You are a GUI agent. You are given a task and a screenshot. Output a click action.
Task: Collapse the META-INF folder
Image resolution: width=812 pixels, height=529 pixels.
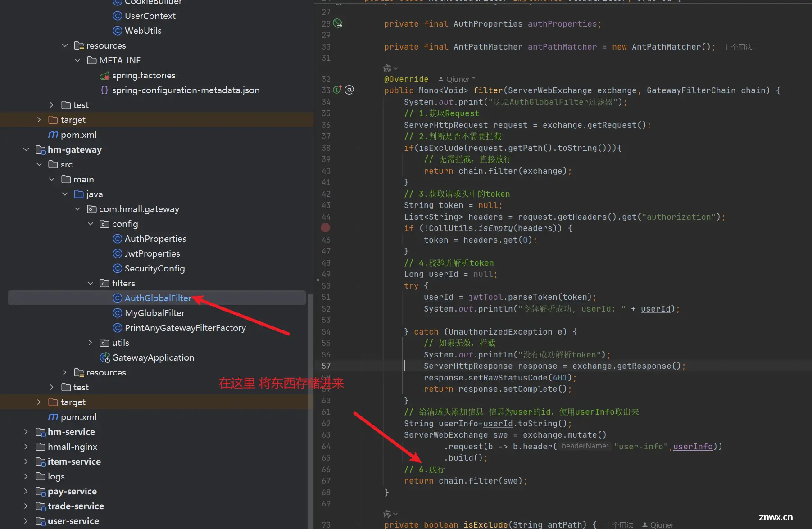coord(77,60)
